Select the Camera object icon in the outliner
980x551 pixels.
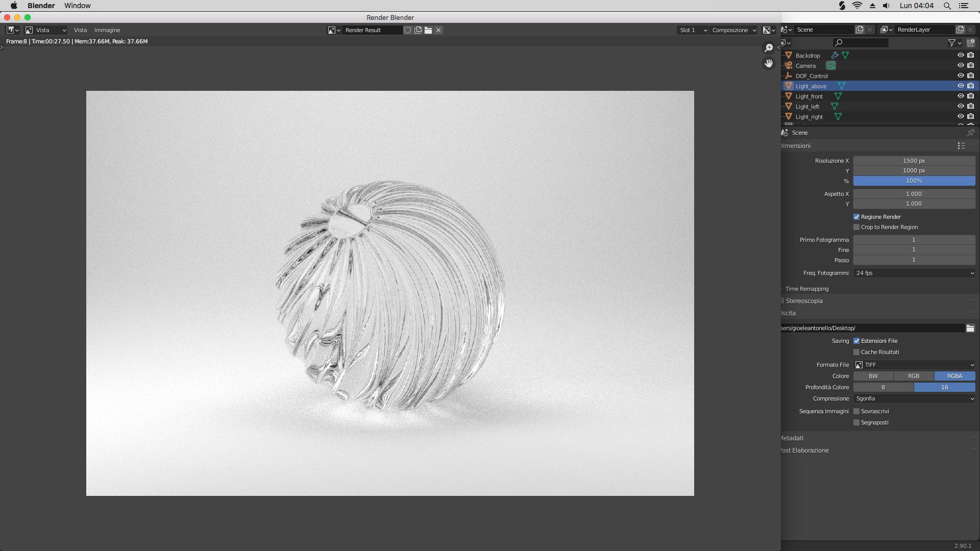point(789,65)
